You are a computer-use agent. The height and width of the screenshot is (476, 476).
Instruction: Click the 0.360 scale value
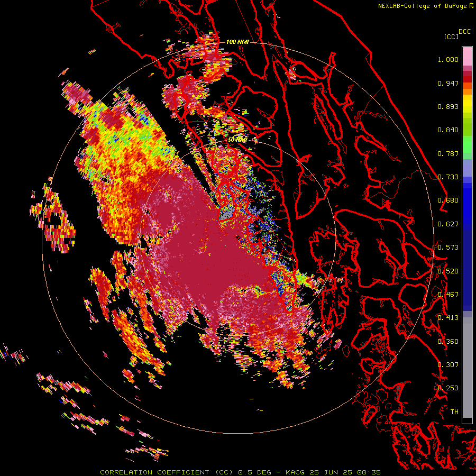448,342
